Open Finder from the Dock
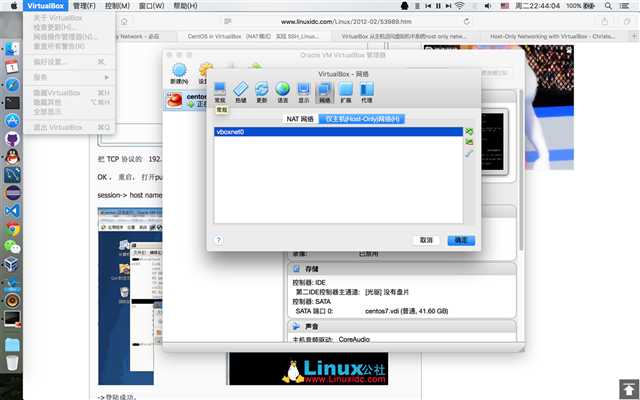640x400 pixels. pyautogui.click(x=12, y=49)
